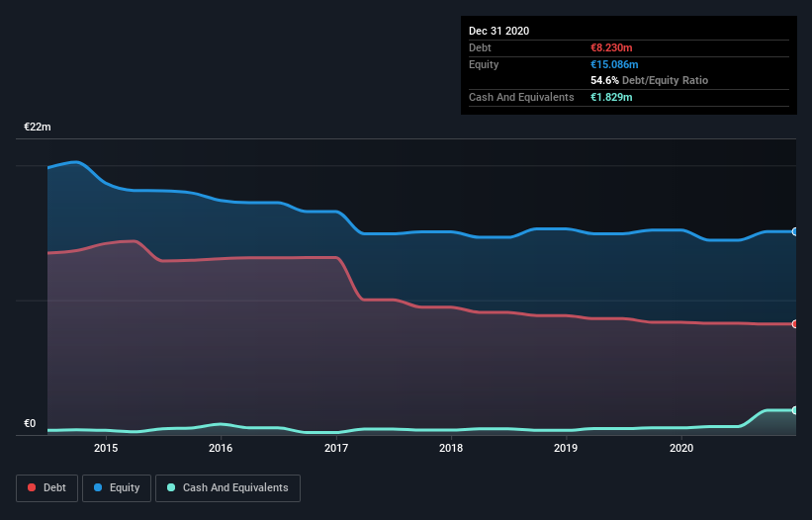Click the €8.230m debt value
The width and height of the screenshot is (812, 520).
(x=611, y=47)
